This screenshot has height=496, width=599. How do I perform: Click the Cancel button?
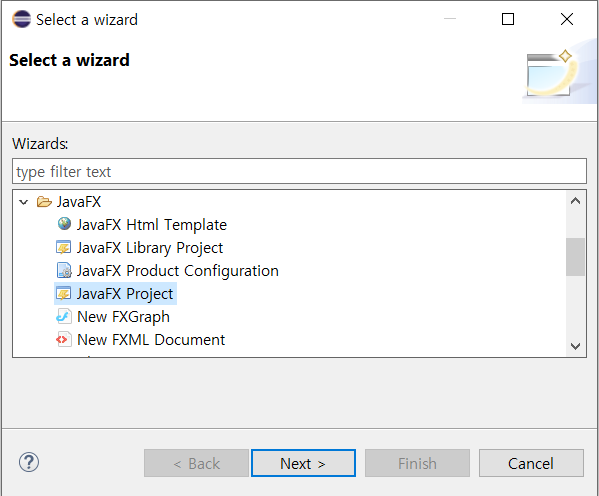531,463
